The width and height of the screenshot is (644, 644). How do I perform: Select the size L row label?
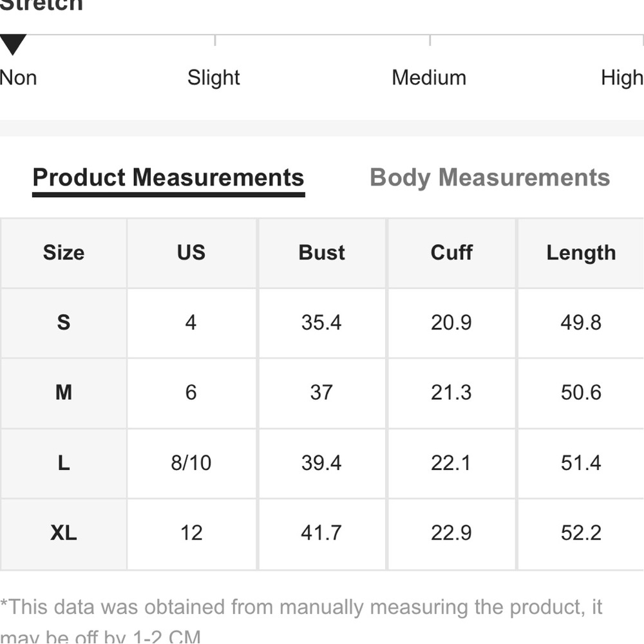point(64,462)
